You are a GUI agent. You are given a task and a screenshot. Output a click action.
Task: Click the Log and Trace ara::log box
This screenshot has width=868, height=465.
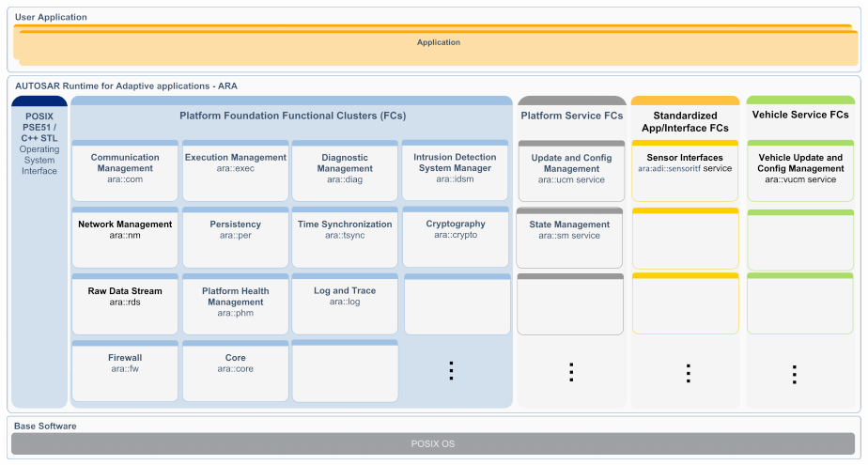(345, 304)
